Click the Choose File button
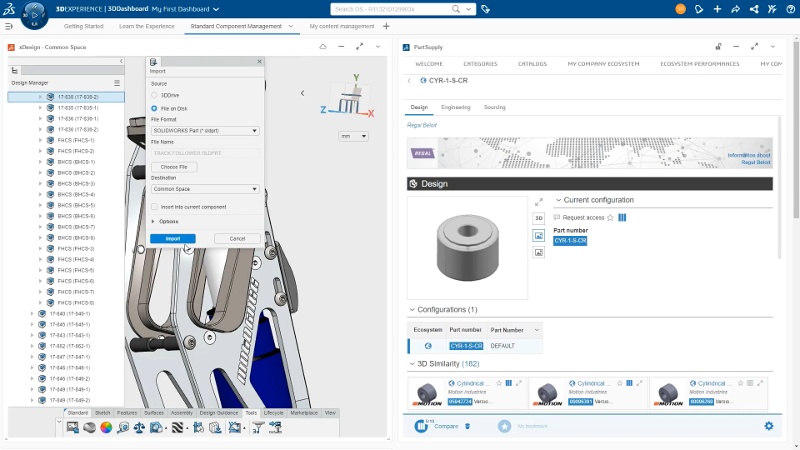Image resolution: width=800 pixels, height=450 pixels. 174,167
